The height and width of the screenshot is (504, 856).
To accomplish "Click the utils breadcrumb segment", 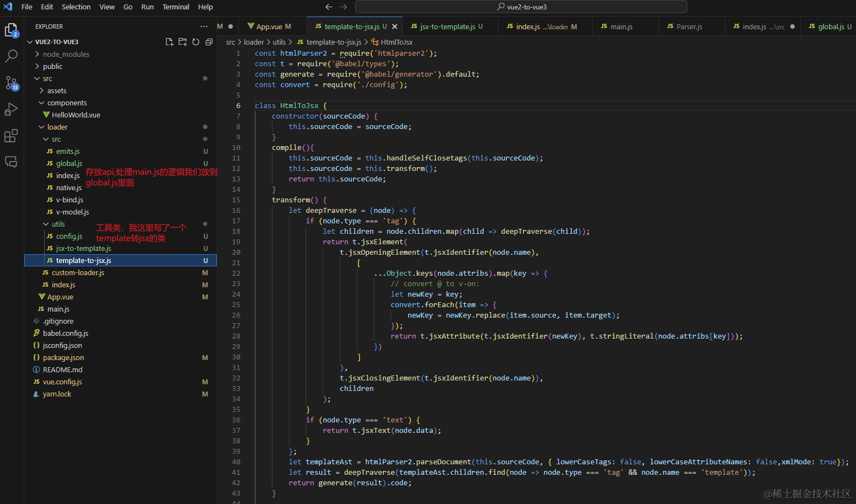I will pyautogui.click(x=279, y=42).
